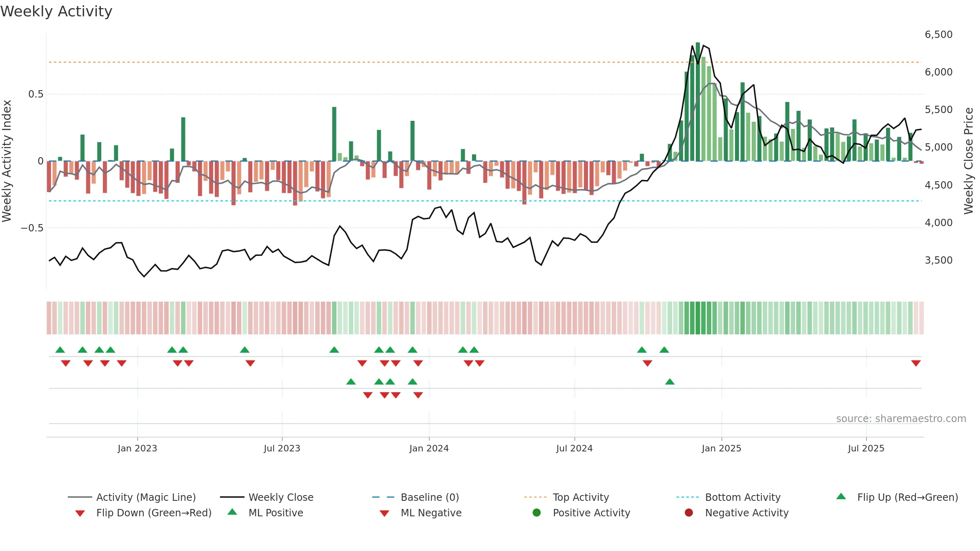This screenshot has height=551, width=980.
Task: Click the green ML Positive triangle legend icon
Action: pos(232,512)
